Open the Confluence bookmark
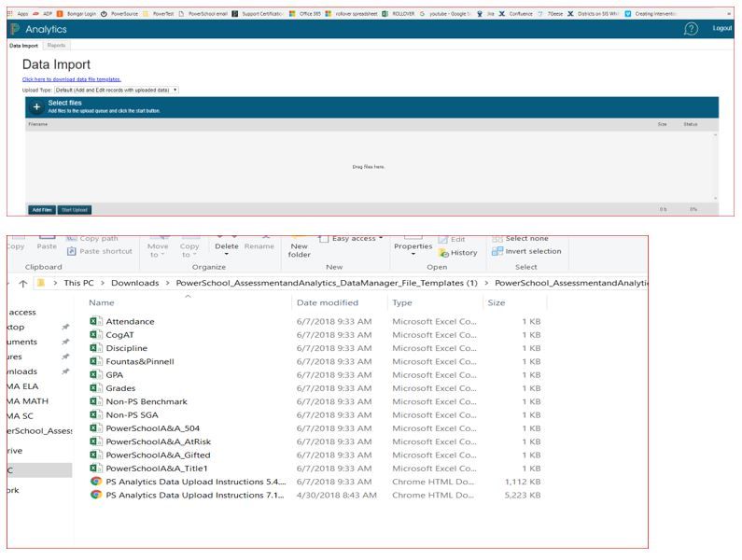Image resolution: width=742 pixels, height=560 pixels. coord(516,14)
